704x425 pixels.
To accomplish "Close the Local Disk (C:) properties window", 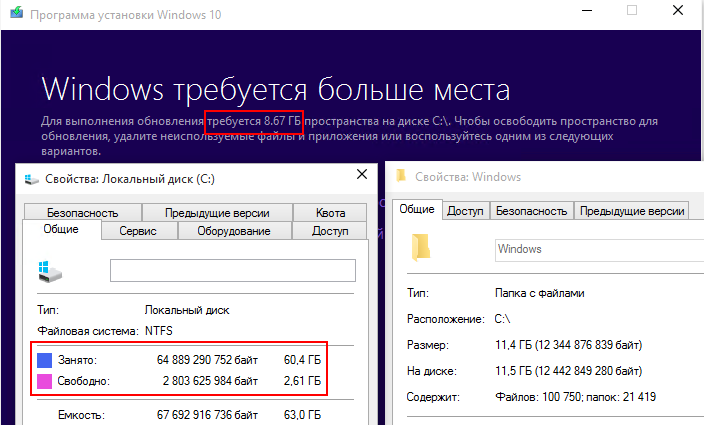I will (x=362, y=174).
